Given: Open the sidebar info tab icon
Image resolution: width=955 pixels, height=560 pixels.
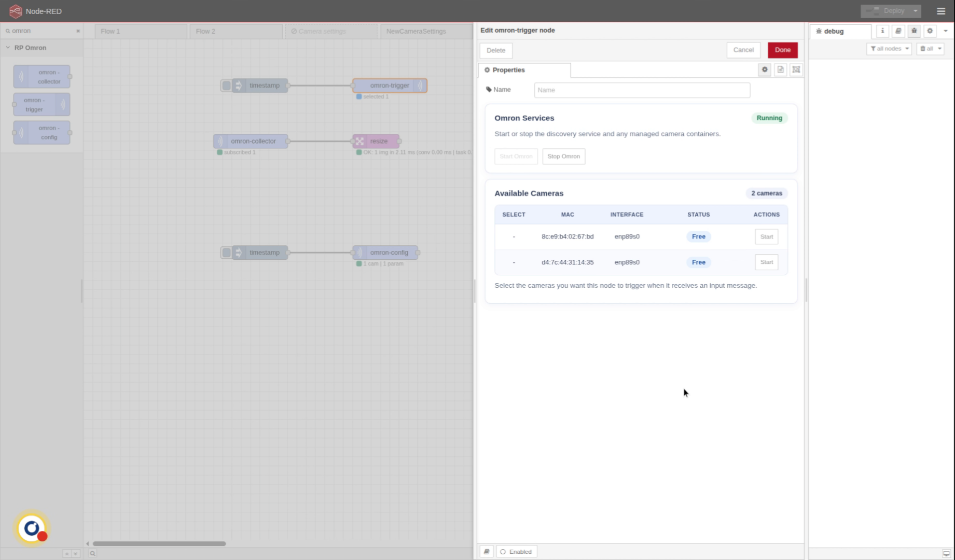Looking at the screenshot, I should pyautogui.click(x=882, y=31).
